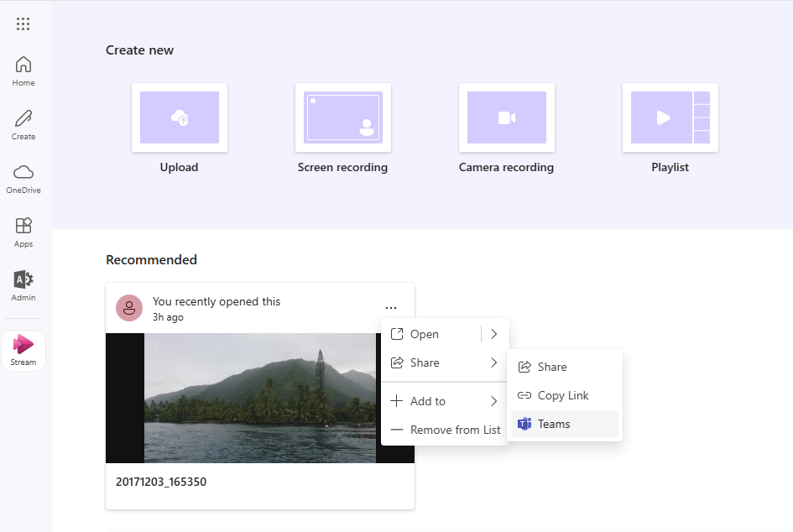Open the Apps page in sidebar
This screenshot has height=532, width=793.
[23, 232]
